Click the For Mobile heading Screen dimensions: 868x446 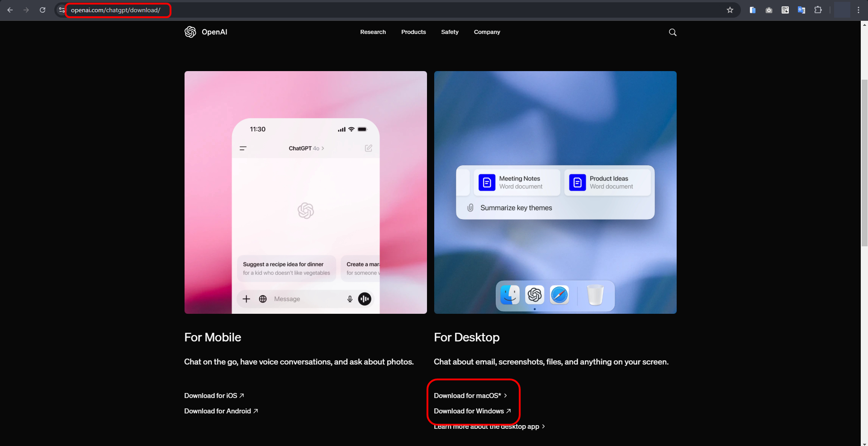[x=213, y=337]
